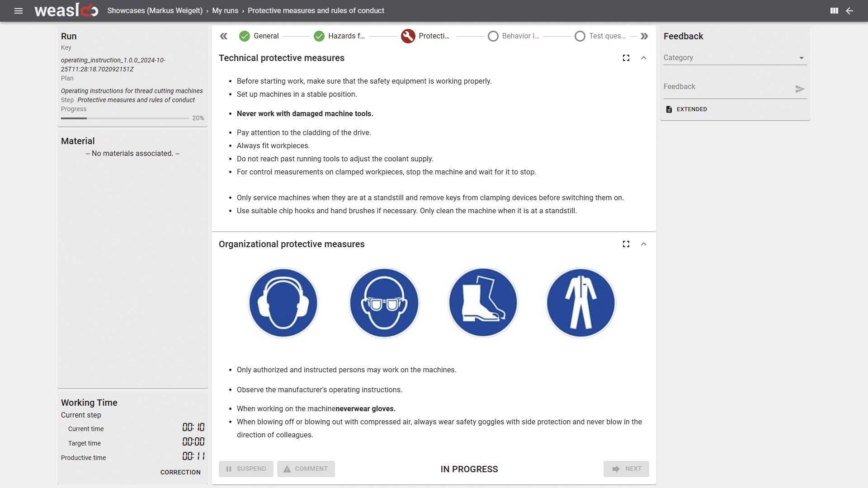Open the My runs breadcrumb
This screenshot has height=488, width=868.
point(225,10)
